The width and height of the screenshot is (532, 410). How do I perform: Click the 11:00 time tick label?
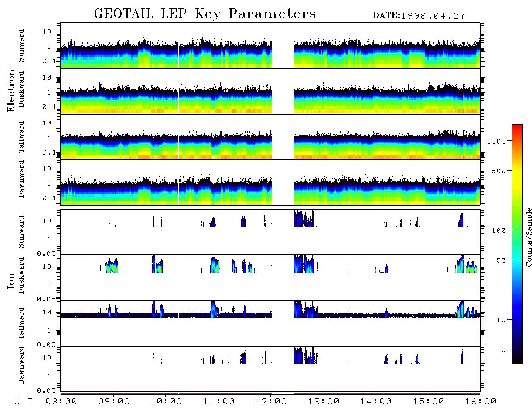pos(219,402)
